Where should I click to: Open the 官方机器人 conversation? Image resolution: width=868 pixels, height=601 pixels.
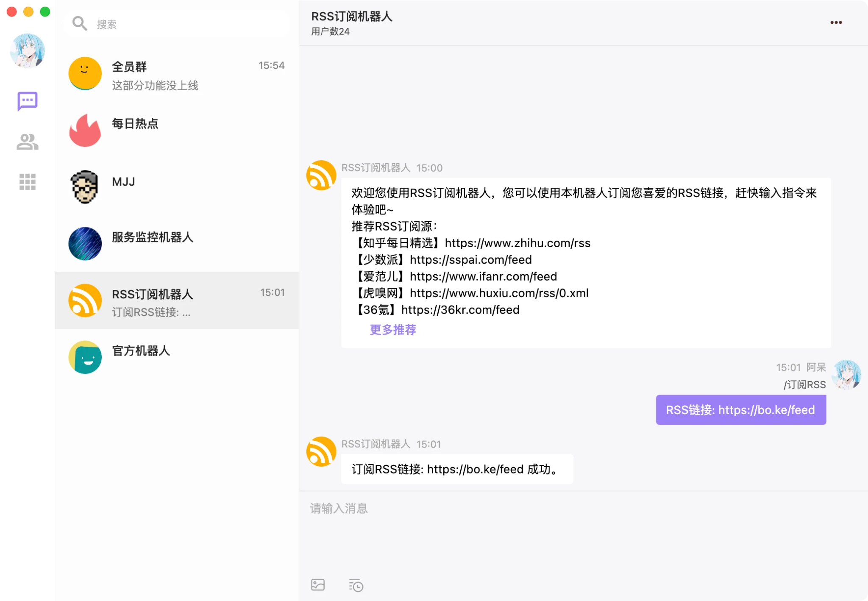(177, 357)
